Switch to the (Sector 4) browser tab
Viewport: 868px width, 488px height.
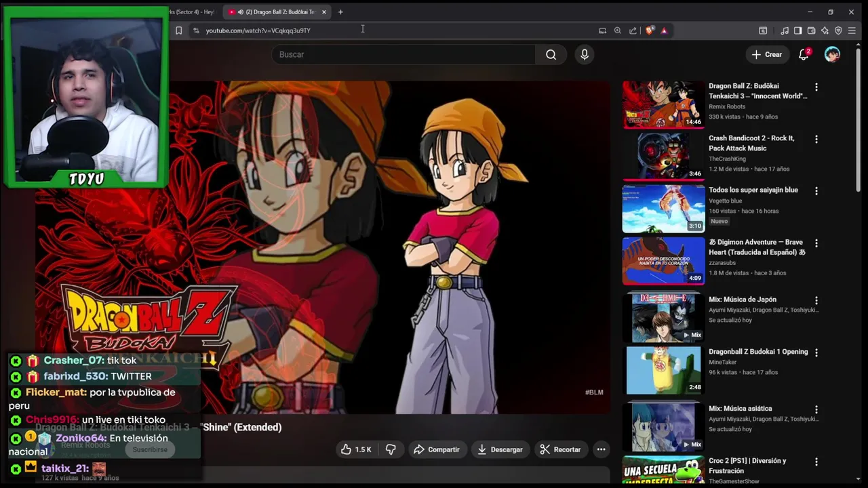[193, 12]
